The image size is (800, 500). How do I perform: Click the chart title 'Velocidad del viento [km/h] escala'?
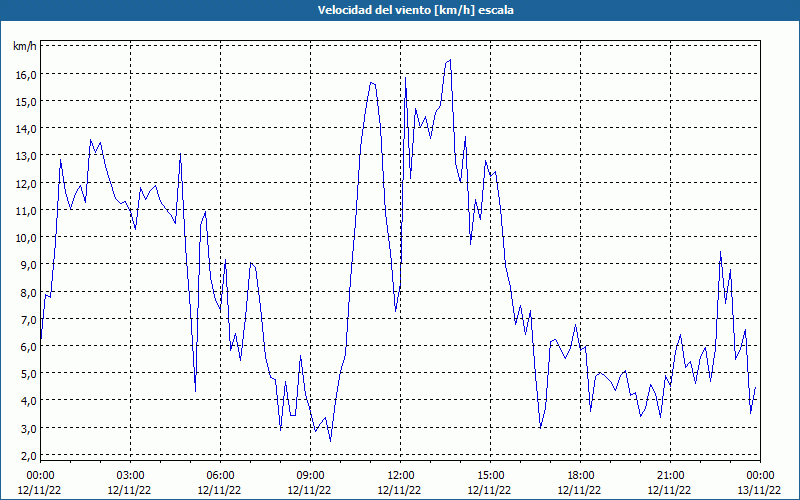click(x=415, y=10)
